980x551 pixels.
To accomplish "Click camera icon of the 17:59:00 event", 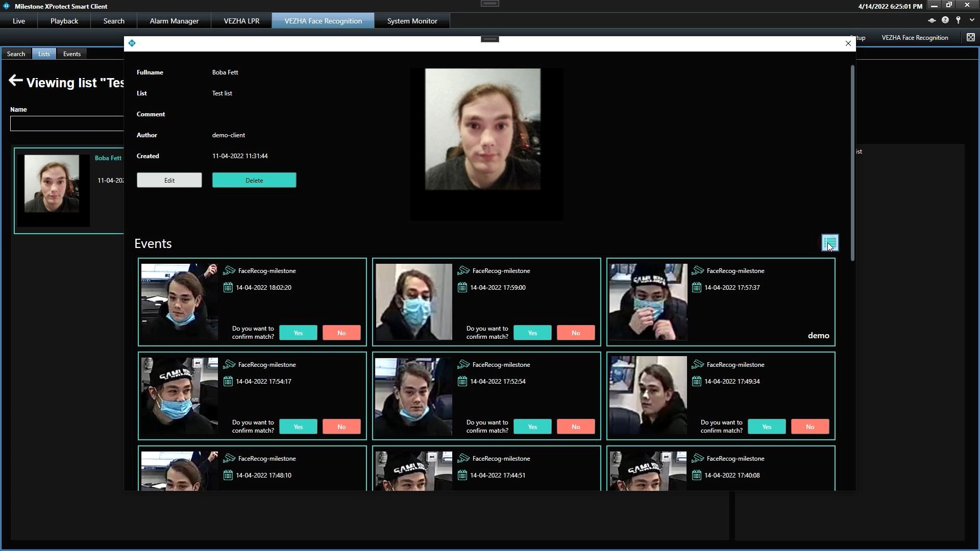I will (463, 270).
